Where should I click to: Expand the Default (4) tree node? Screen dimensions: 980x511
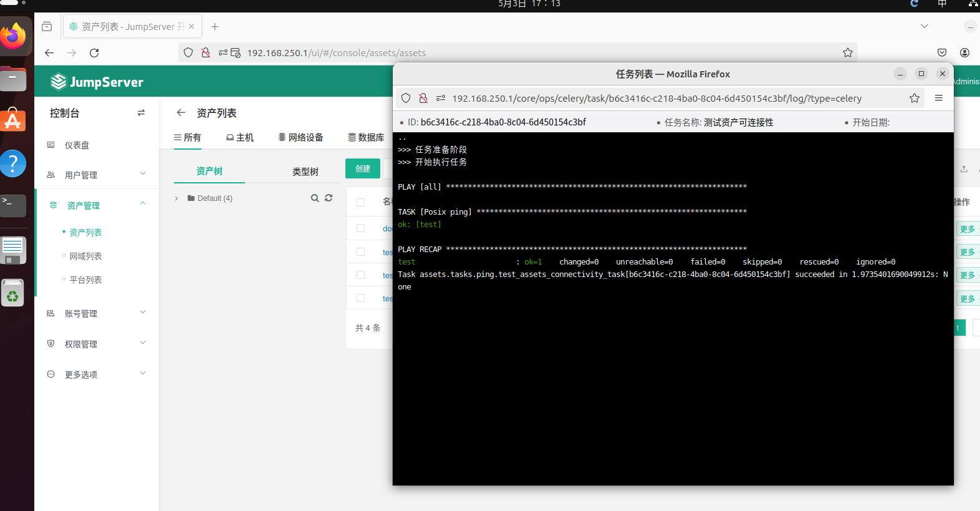click(176, 198)
